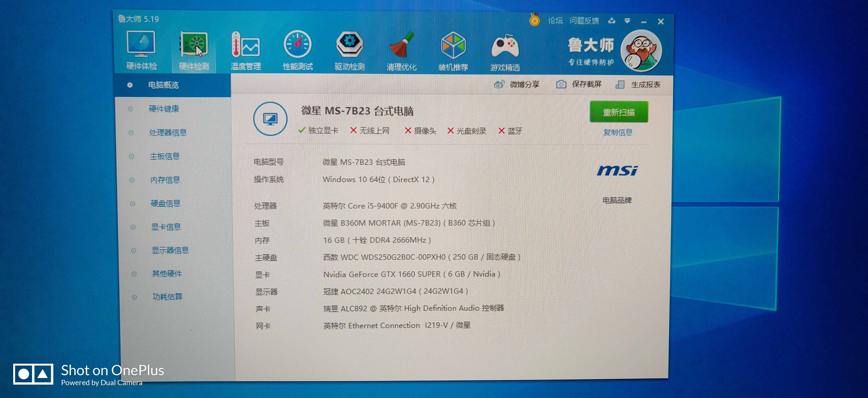
Task: Click the WDC WDS250G2B0C disk value
Action: [422, 257]
